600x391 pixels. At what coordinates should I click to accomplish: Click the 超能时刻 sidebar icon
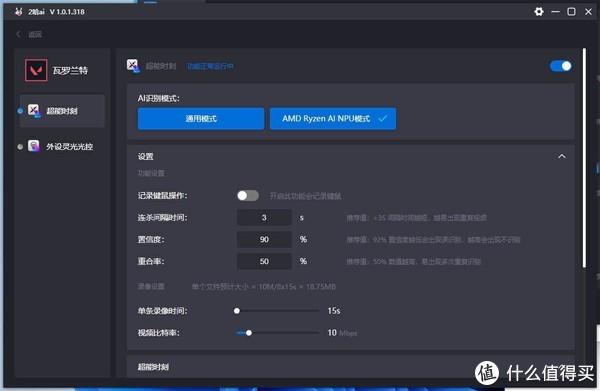pos(34,111)
